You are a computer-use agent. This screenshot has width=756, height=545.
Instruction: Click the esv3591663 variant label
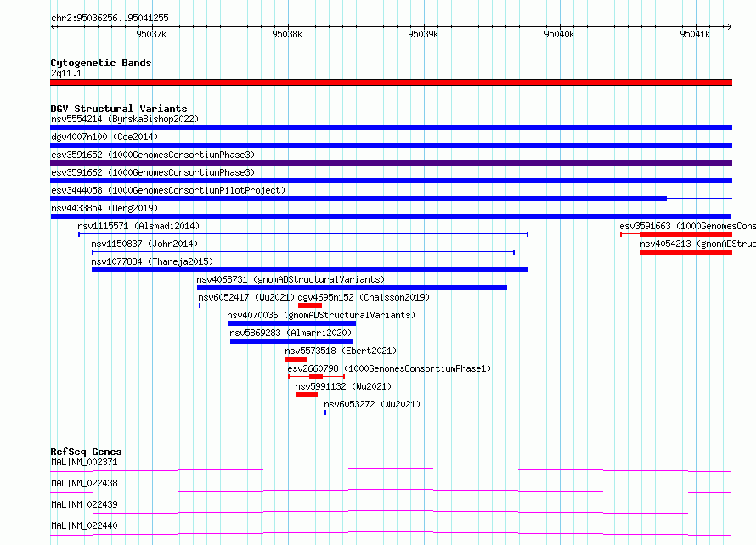(687, 226)
